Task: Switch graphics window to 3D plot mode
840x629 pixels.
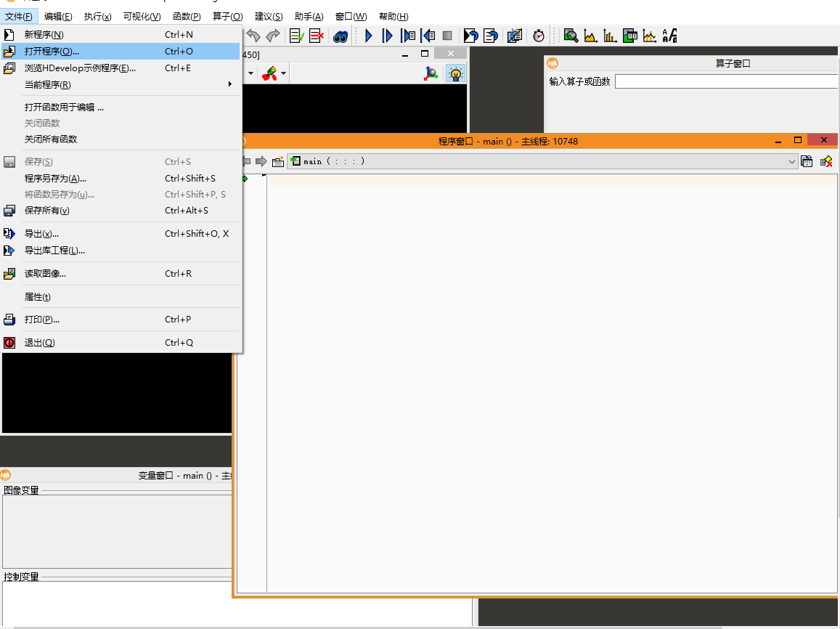Action: pyautogui.click(x=431, y=73)
